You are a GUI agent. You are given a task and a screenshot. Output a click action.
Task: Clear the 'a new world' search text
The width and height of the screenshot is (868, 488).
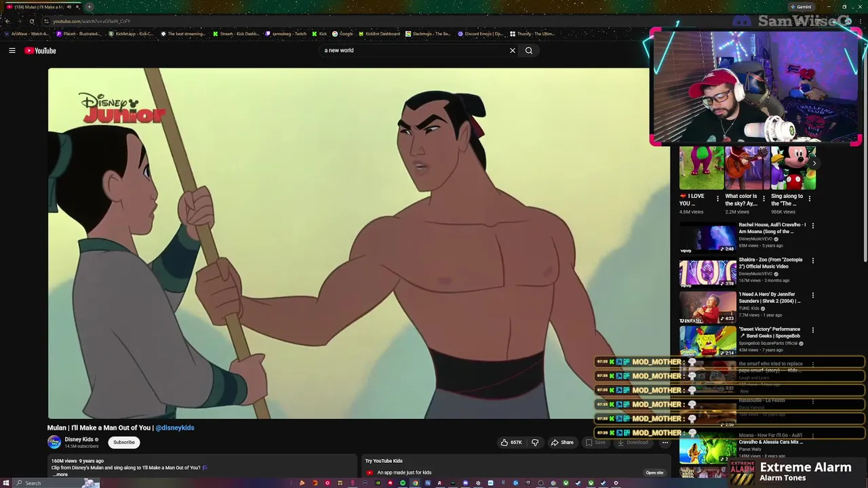(513, 50)
